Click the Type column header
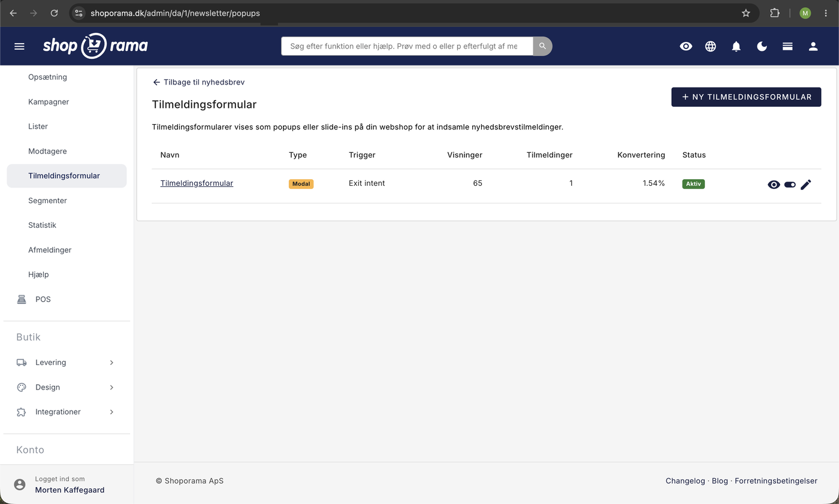The image size is (839, 504). click(x=298, y=155)
